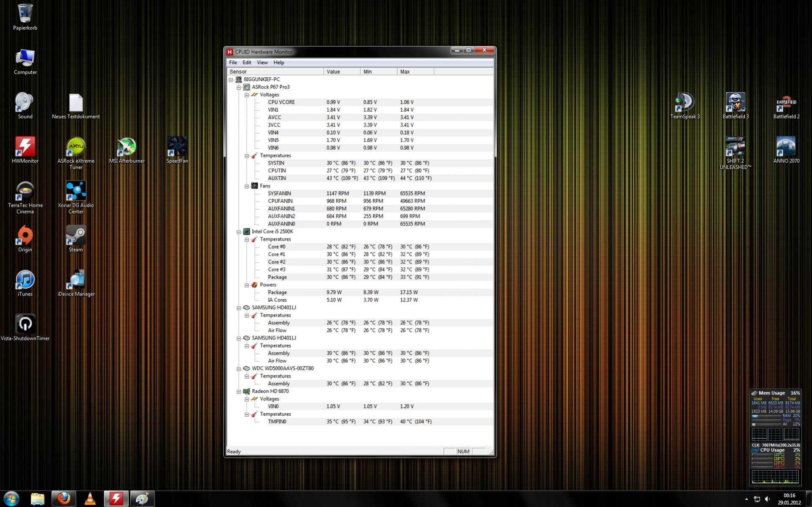
Task: Open Windows Explorer from the taskbar
Action: click(38, 499)
